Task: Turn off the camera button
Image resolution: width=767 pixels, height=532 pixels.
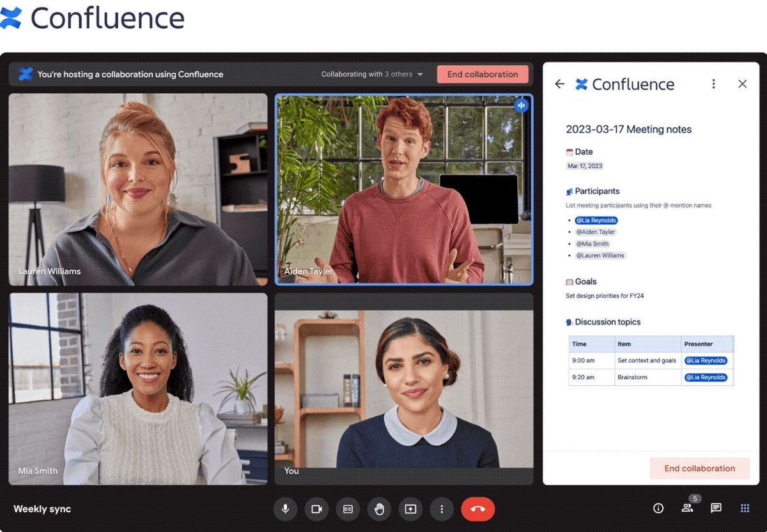Action: [316, 509]
